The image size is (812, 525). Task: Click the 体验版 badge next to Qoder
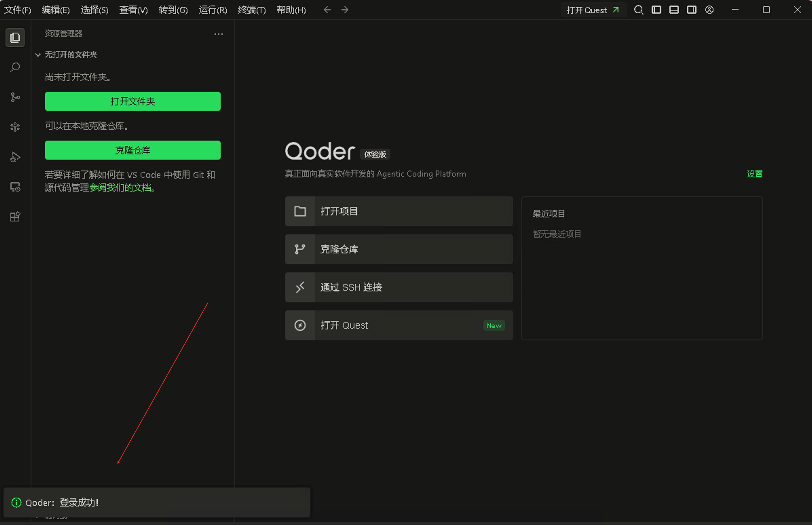(375, 155)
